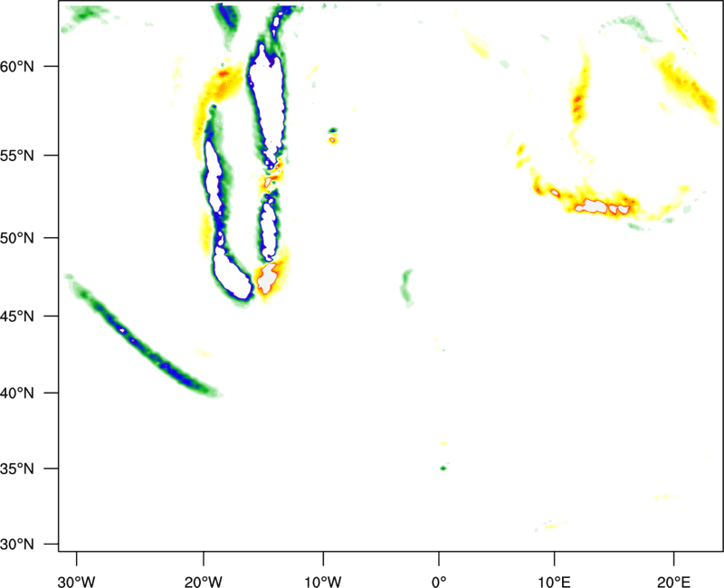Image resolution: width=724 pixels, height=588 pixels.
Task: Click the 55°N latitude label
Action: click(x=17, y=156)
